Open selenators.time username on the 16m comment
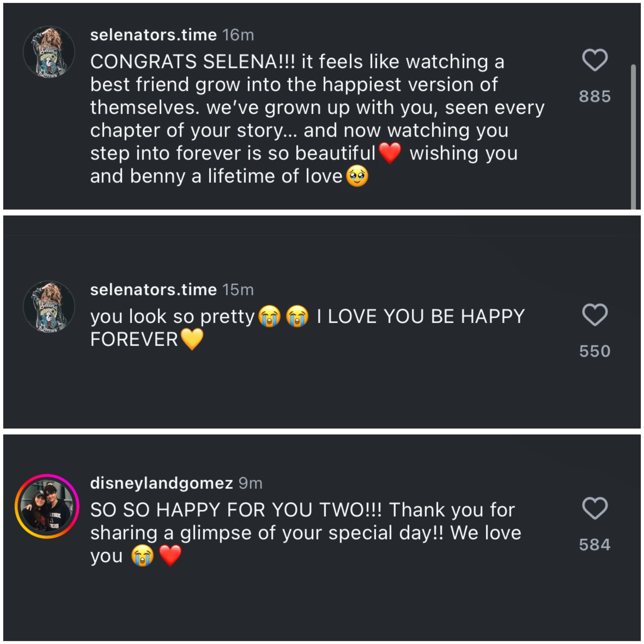The height and width of the screenshot is (644, 644). pyautogui.click(x=153, y=35)
